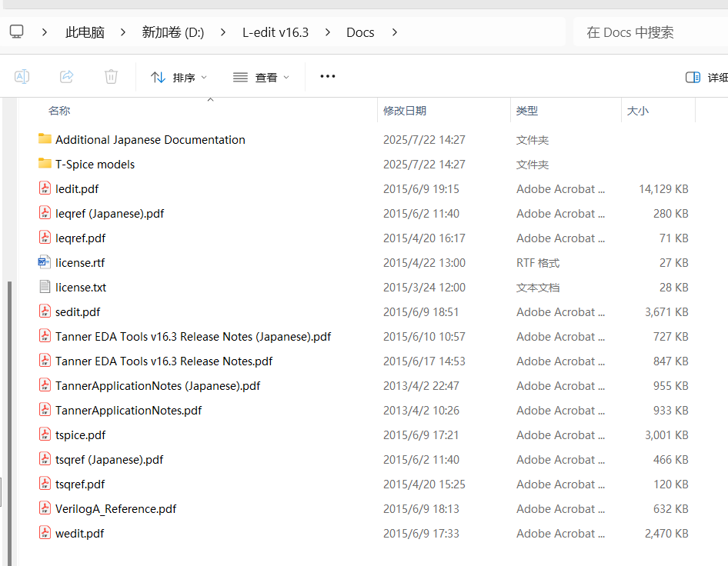The width and height of the screenshot is (728, 566).
Task: Select sedit.pdf file icon
Action: (45, 311)
